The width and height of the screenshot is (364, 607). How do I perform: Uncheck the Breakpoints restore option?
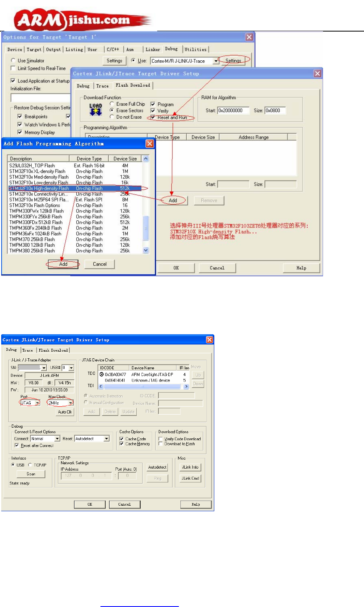coord(20,117)
